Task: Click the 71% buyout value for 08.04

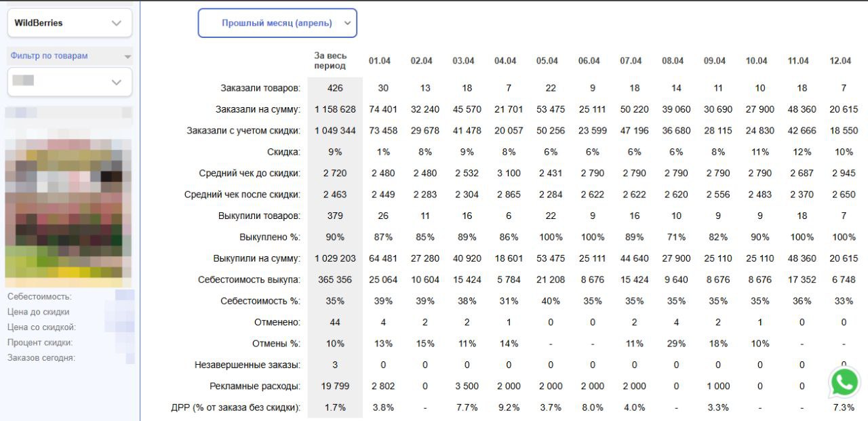Action: tap(676, 237)
